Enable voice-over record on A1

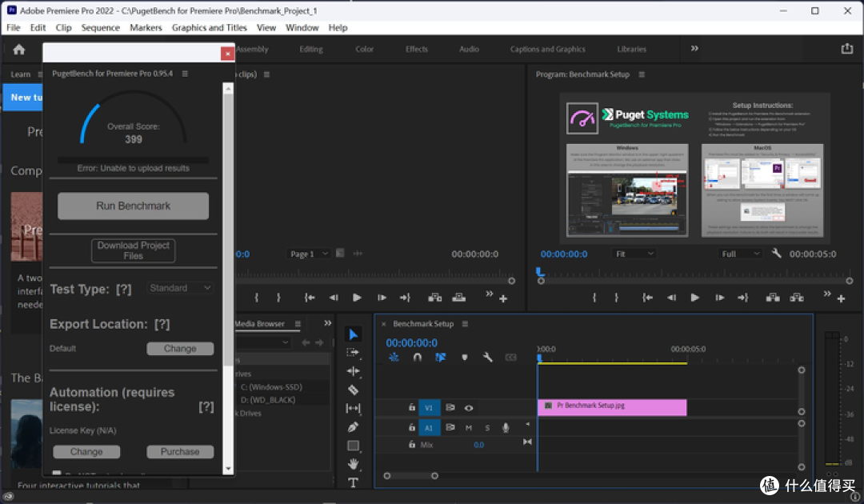(x=506, y=428)
